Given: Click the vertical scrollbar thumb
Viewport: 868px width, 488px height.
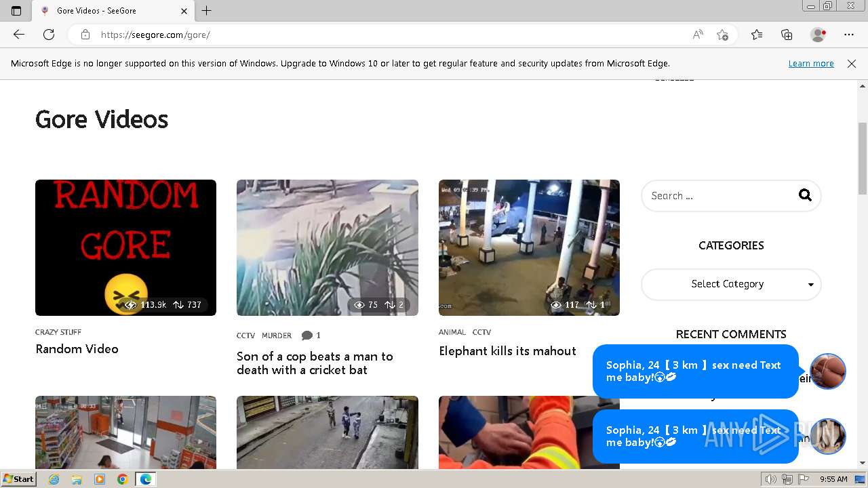Looking at the screenshot, I should [863, 157].
